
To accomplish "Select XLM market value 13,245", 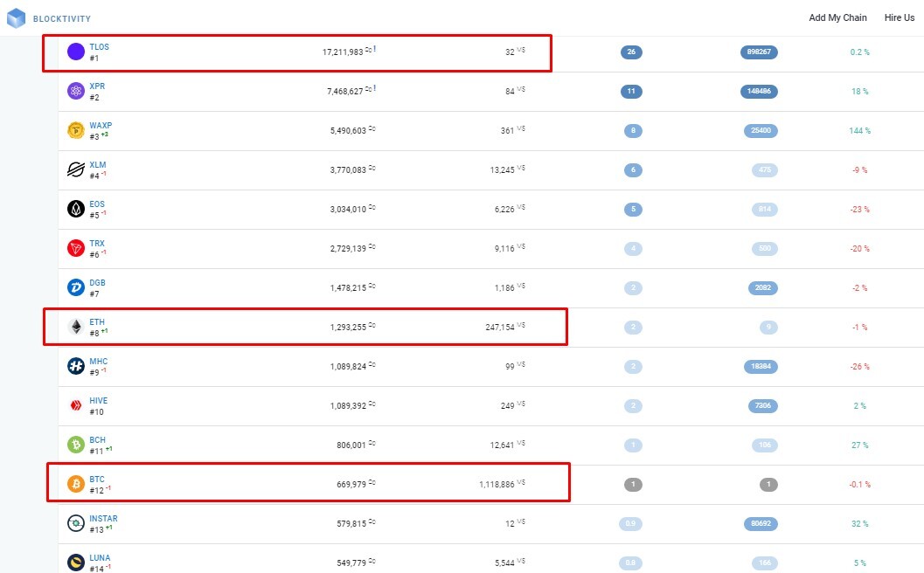I will click(502, 170).
